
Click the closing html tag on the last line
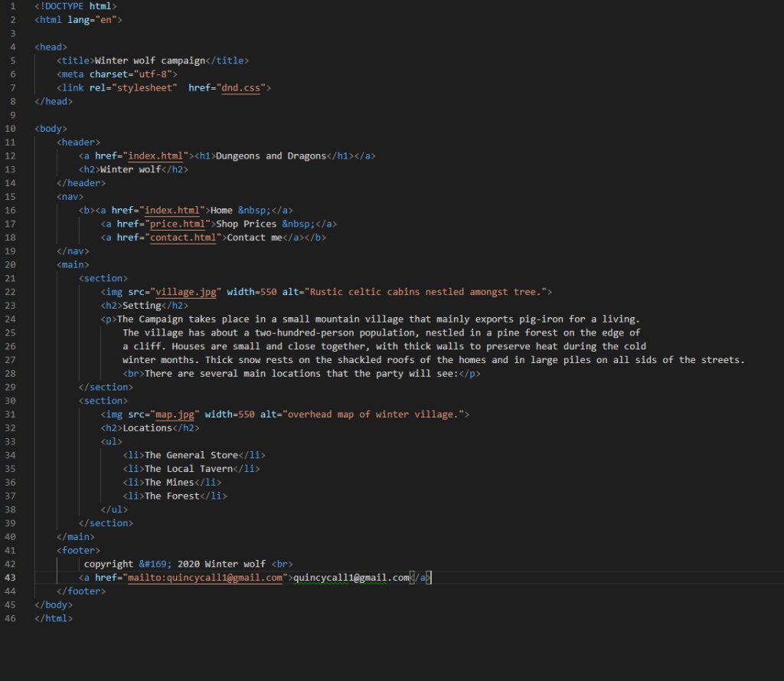54,618
